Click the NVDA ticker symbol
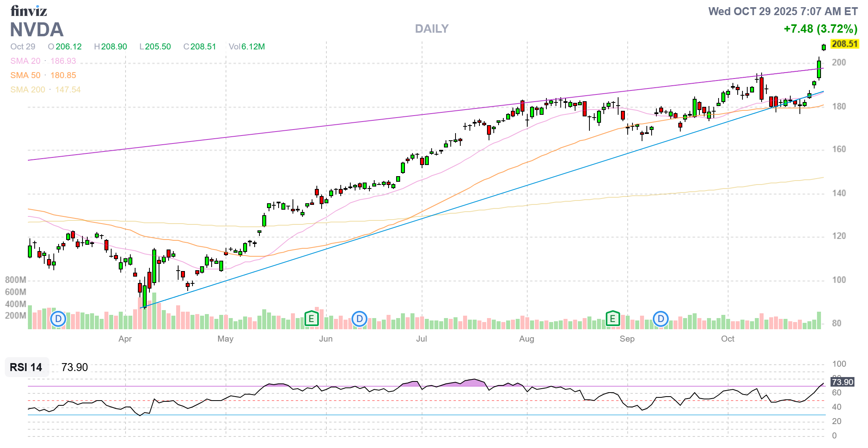Image resolution: width=868 pixels, height=448 pixels. (x=37, y=29)
